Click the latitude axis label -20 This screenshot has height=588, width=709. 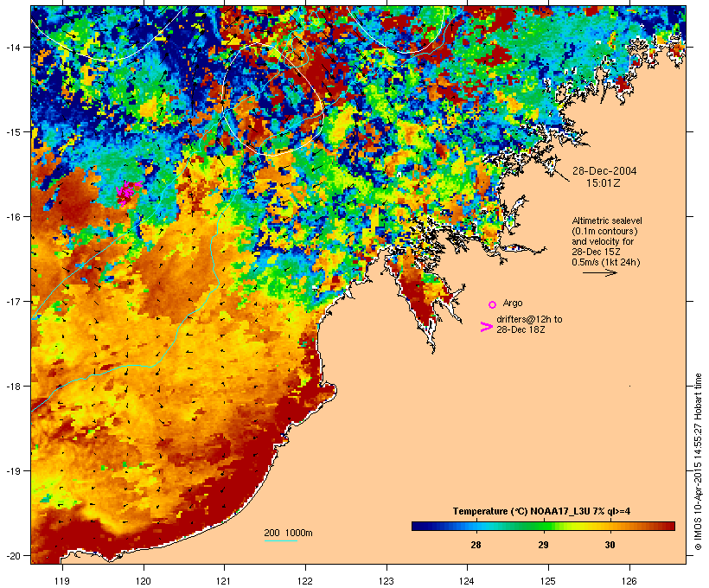12,555
